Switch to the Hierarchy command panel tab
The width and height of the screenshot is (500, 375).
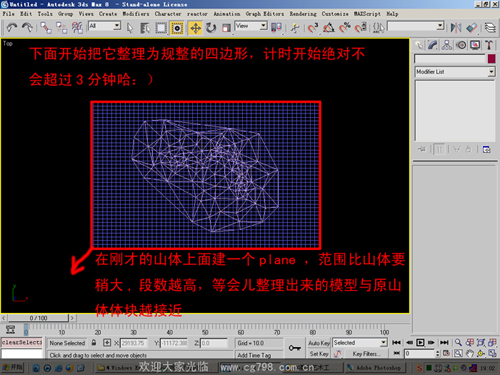pyautogui.click(x=447, y=45)
